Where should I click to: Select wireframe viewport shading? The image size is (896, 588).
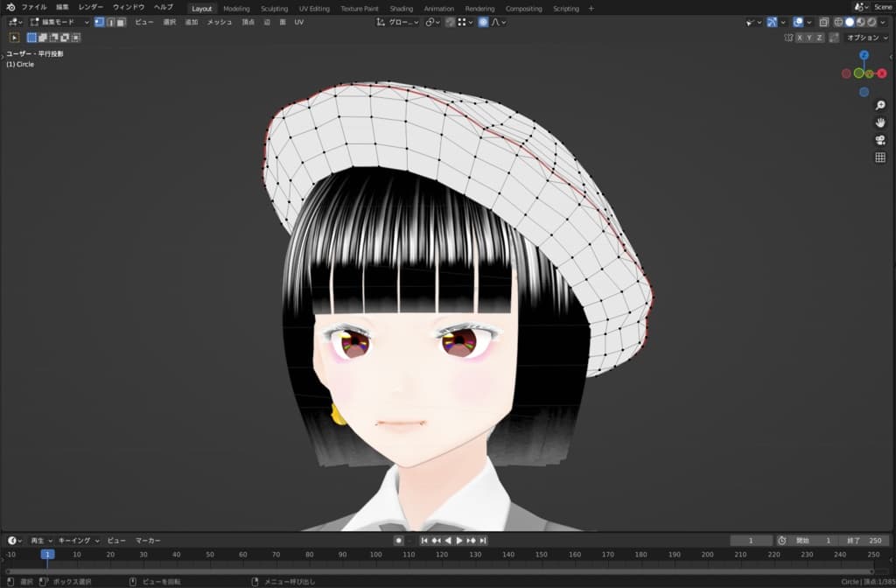(x=837, y=22)
